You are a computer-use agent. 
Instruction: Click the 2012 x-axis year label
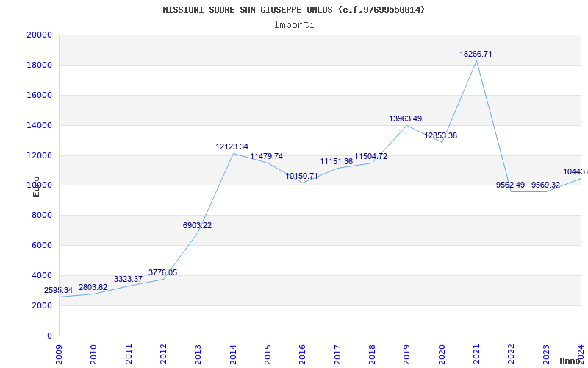163,355
